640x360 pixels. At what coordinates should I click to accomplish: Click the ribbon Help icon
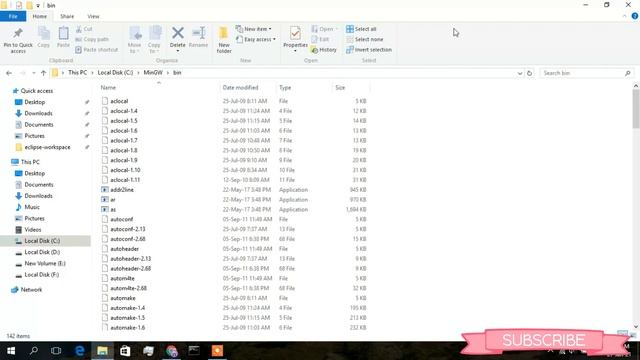pyautogui.click(x=635, y=16)
